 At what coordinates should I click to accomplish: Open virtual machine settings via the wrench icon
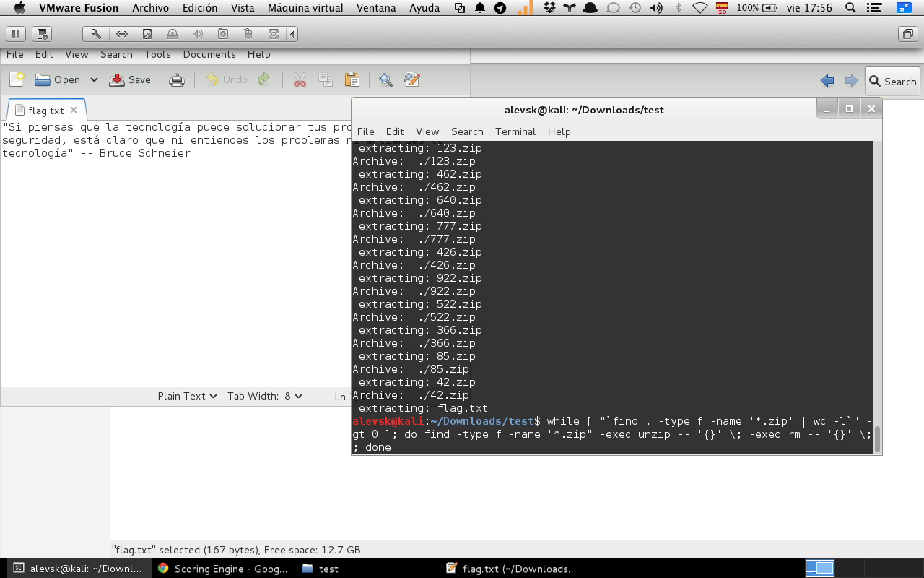coord(95,33)
